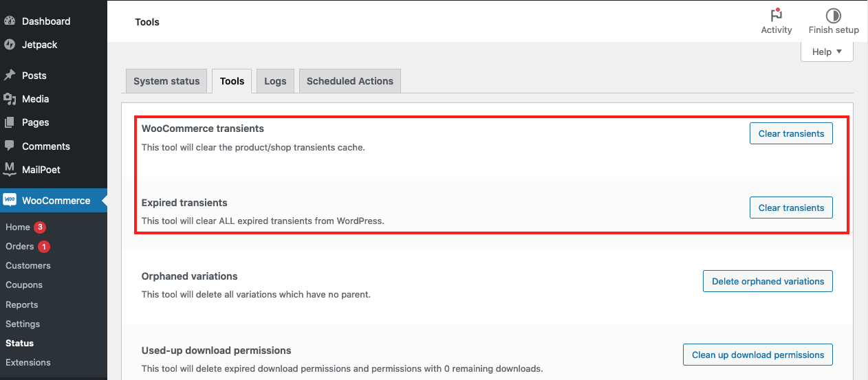Image resolution: width=868 pixels, height=380 pixels.
Task: Click the WooCommerce Woo logo icon
Action: (x=10, y=200)
